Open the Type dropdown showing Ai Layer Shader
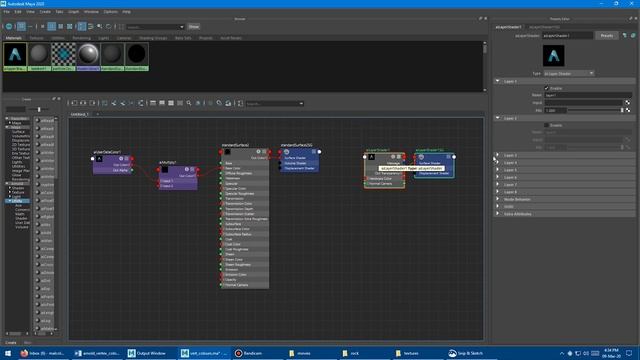Viewport: 640px width, 360px height. [569, 73]
